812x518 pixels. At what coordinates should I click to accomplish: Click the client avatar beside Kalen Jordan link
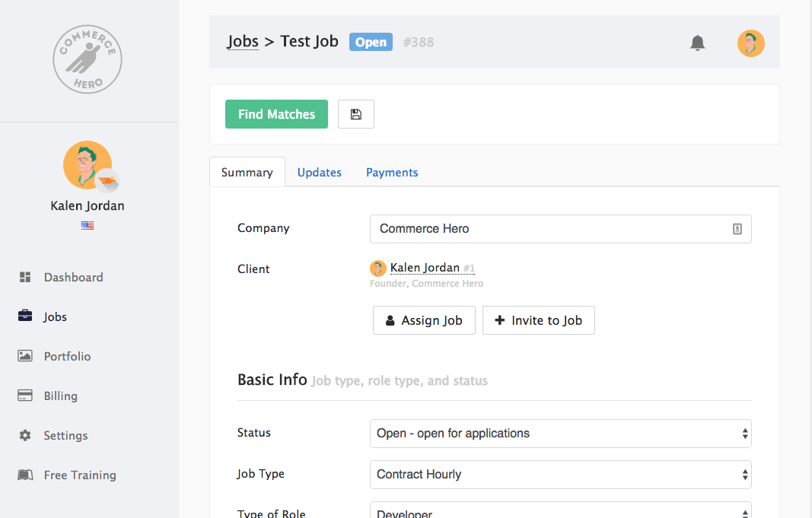click(378, 268)
